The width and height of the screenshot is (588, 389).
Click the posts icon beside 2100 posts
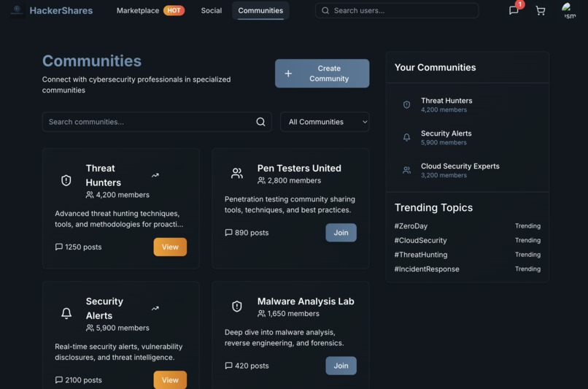click(x=59, y=380)
